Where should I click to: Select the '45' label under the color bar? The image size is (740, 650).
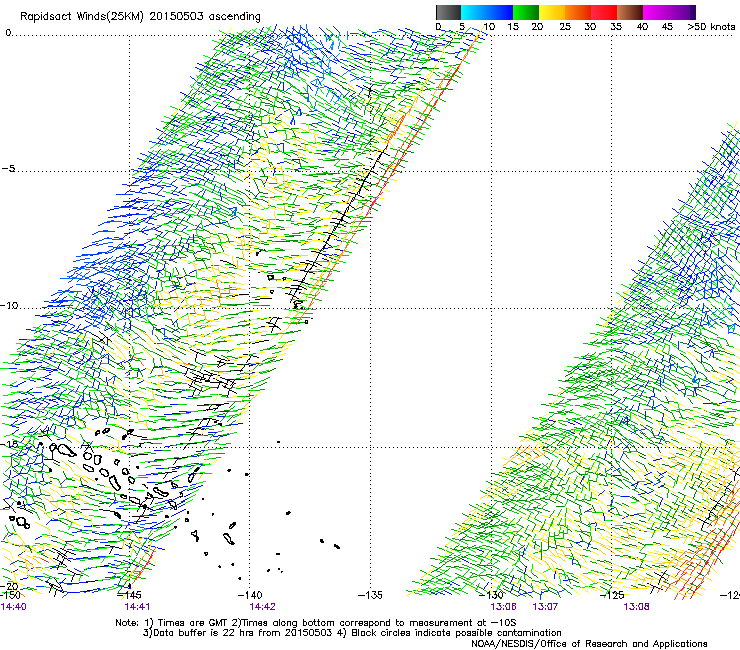point(667,27)
